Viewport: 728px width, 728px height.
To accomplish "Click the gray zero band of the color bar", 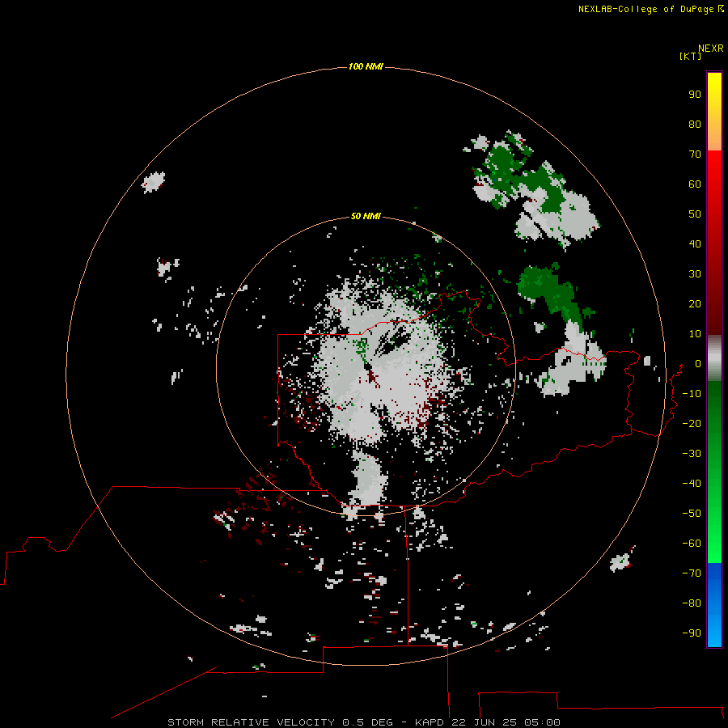I will tap(714, 358).
